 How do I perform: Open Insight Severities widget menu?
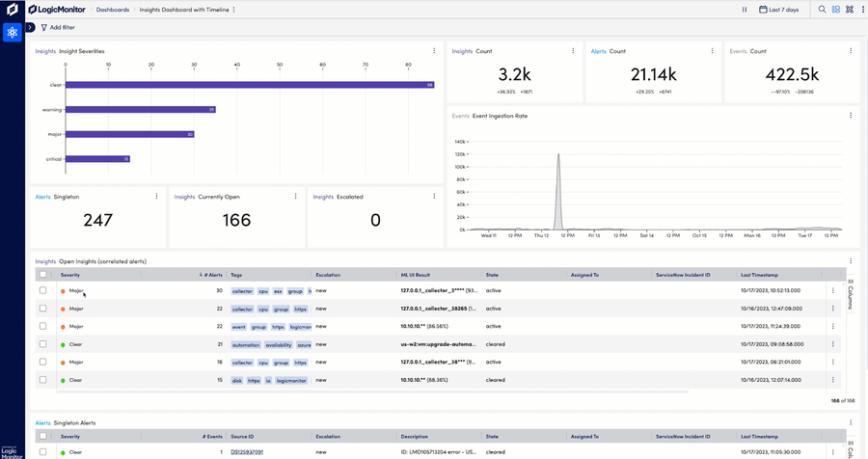[x=434, y=51]
